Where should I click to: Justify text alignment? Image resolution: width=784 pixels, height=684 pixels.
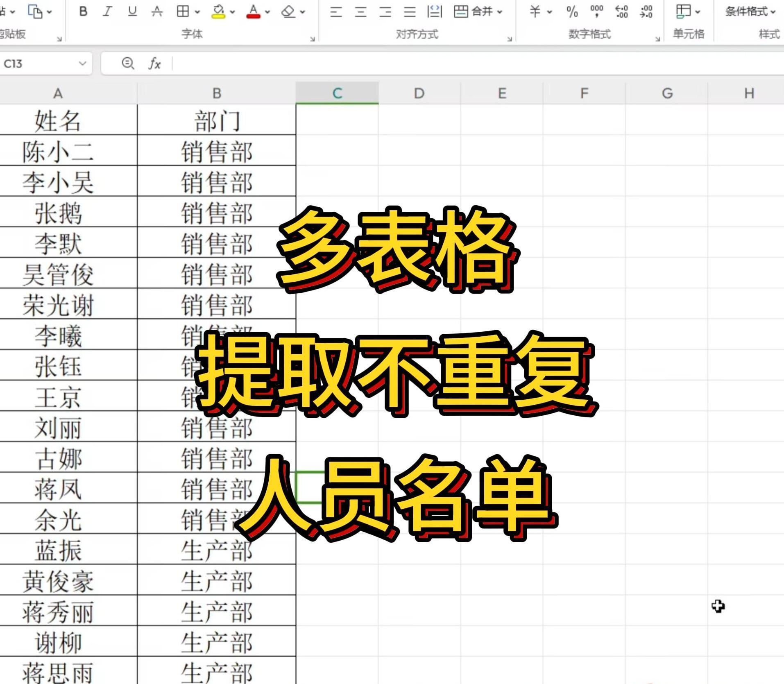[410, 12]
